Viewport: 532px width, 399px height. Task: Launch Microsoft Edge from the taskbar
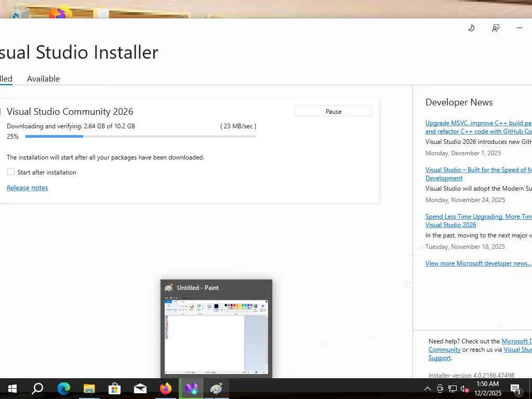pos(63,389)
